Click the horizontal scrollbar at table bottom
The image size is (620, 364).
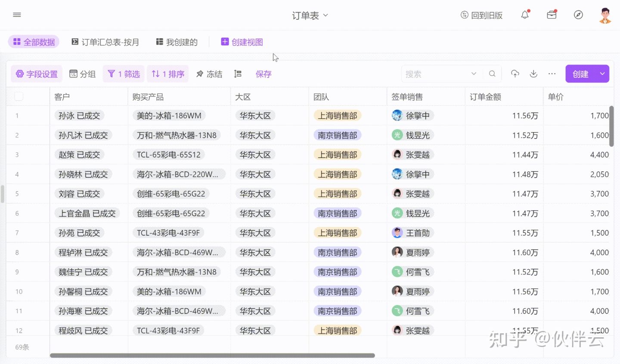pos(212,355)
